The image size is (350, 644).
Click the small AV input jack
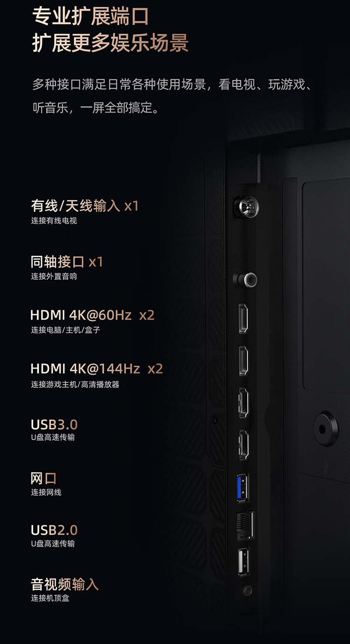pyautogui.click(x=248, y=590)
